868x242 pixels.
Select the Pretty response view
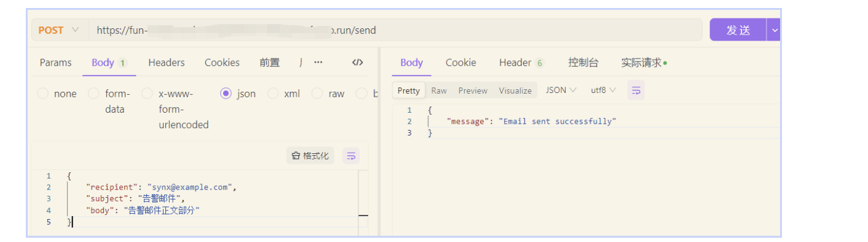409,91
